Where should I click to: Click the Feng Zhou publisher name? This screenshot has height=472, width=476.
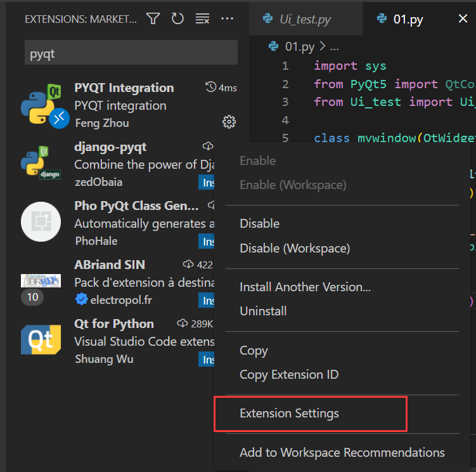(x=102, y=123)
